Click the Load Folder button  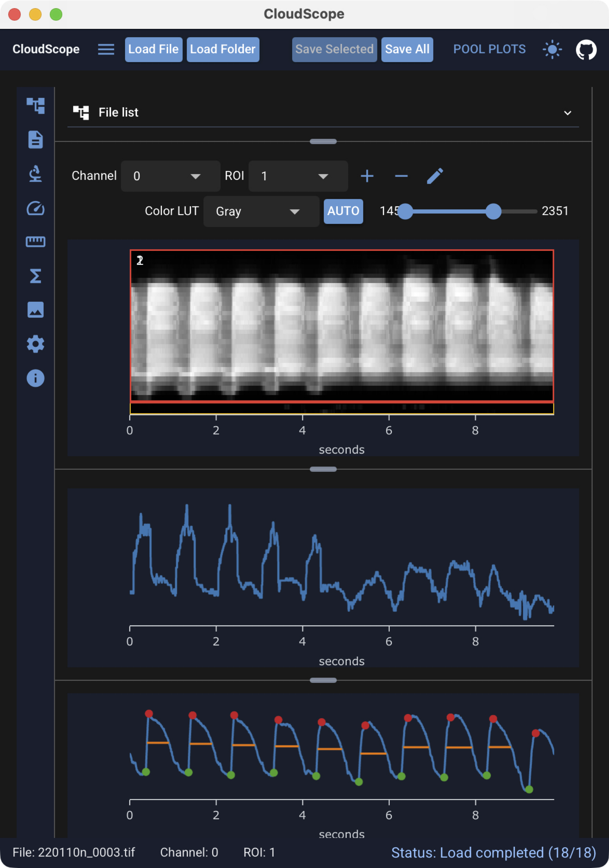[x=223, y=50]
